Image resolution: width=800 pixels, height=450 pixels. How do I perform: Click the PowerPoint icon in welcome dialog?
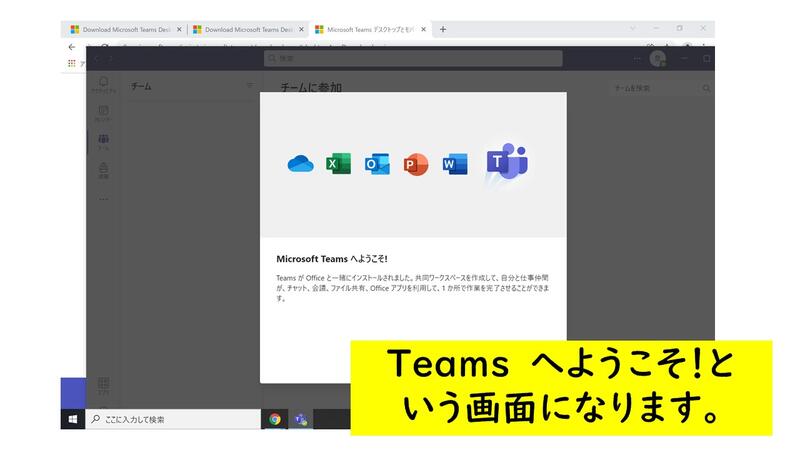click(416, 164)
